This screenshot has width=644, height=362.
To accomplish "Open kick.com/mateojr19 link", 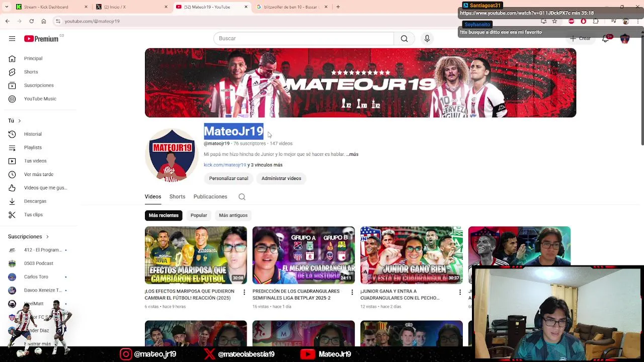I will pyautogui.click(x=225, y=165).
